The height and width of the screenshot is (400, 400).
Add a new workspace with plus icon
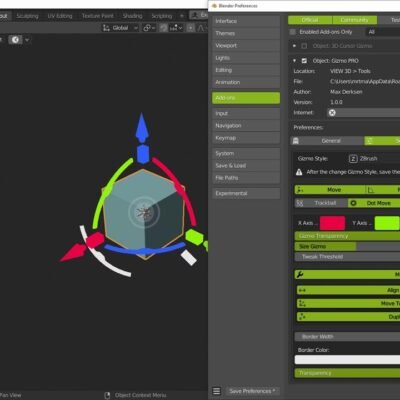click(182, 16)
